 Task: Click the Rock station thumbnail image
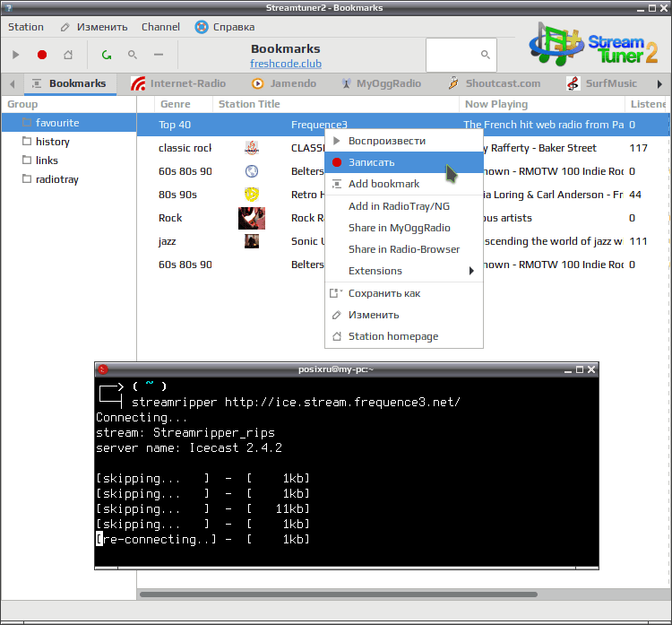(252, 218)
